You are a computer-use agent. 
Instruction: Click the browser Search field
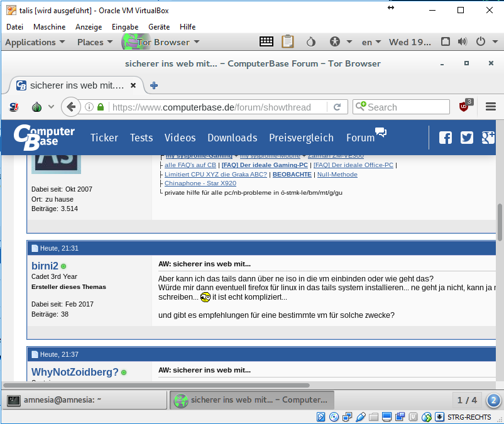coord(401,107)
